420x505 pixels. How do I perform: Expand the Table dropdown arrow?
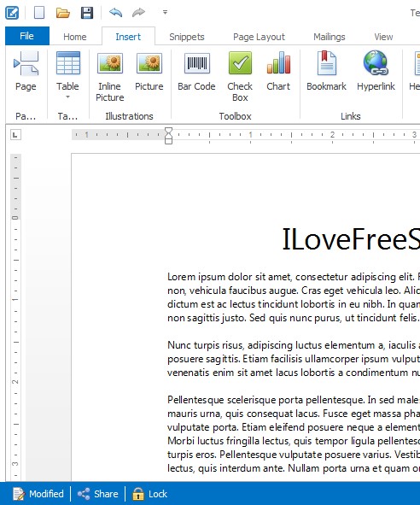pos(67,97)
